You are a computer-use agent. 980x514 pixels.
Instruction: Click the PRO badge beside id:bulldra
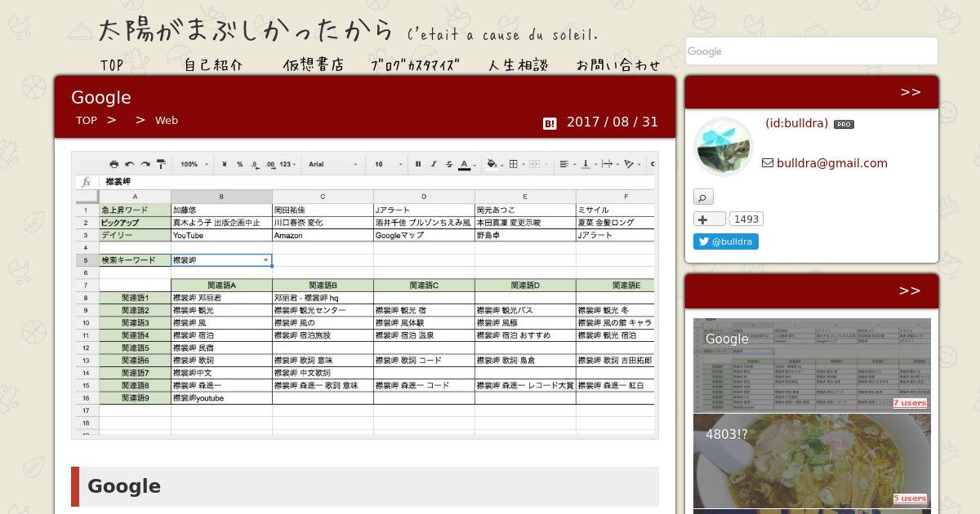click(x=844, y=124)
